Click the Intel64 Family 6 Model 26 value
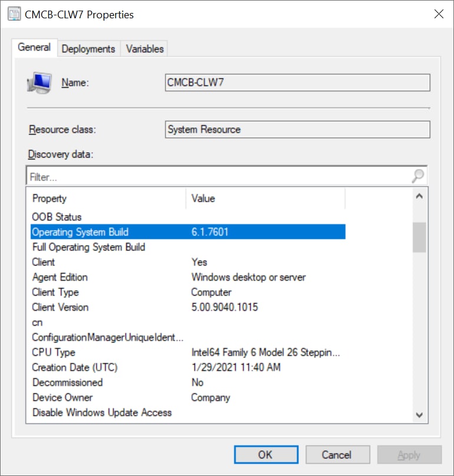Viewport: 454px width, 476px height. [x=265, y=353]
